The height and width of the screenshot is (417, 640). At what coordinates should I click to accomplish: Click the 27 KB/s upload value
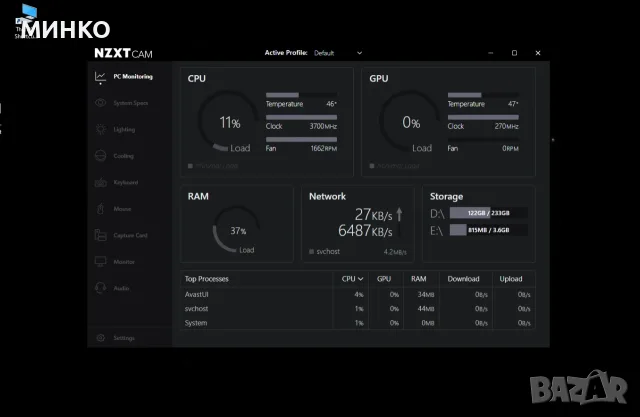pyautogui.click(x=373, y=214)
